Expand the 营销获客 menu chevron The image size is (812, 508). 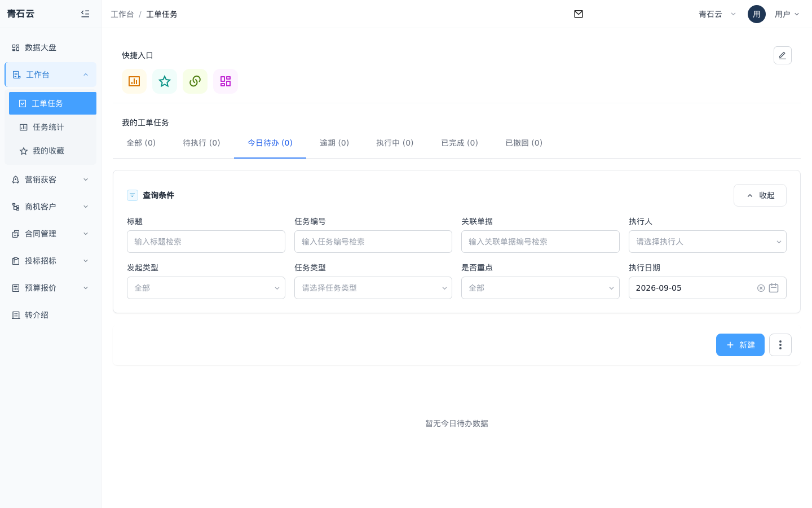tap(86, 179)
